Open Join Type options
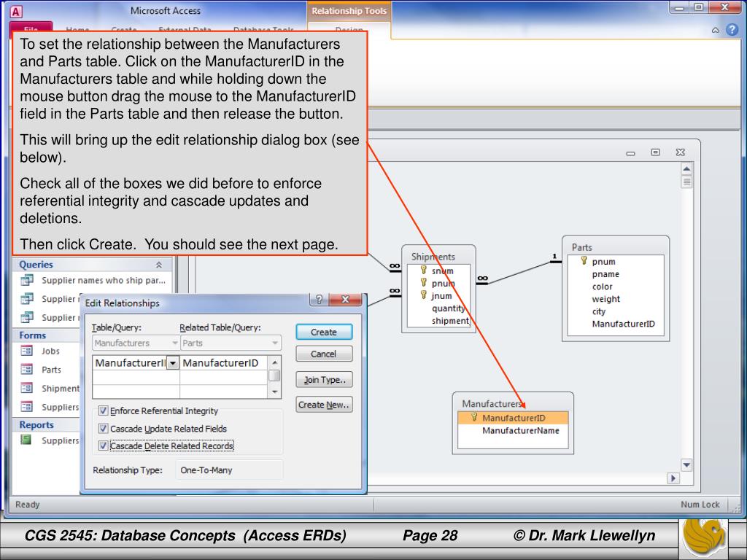 click(x=324, y=379)
